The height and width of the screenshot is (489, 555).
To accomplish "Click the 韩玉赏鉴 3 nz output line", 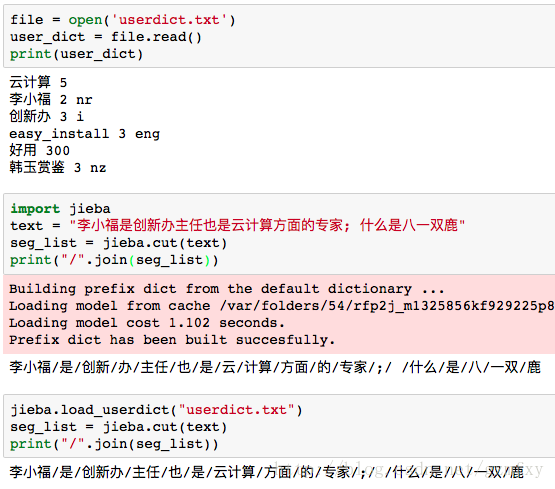I will (58, 167).
